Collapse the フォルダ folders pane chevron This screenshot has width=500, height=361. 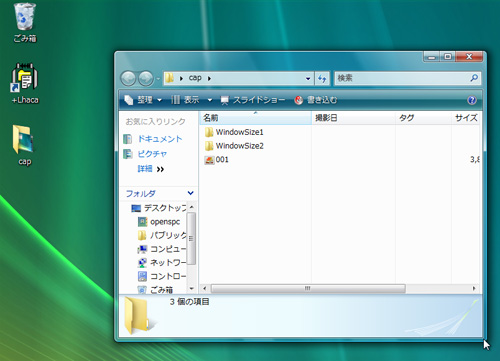(190, 193)
